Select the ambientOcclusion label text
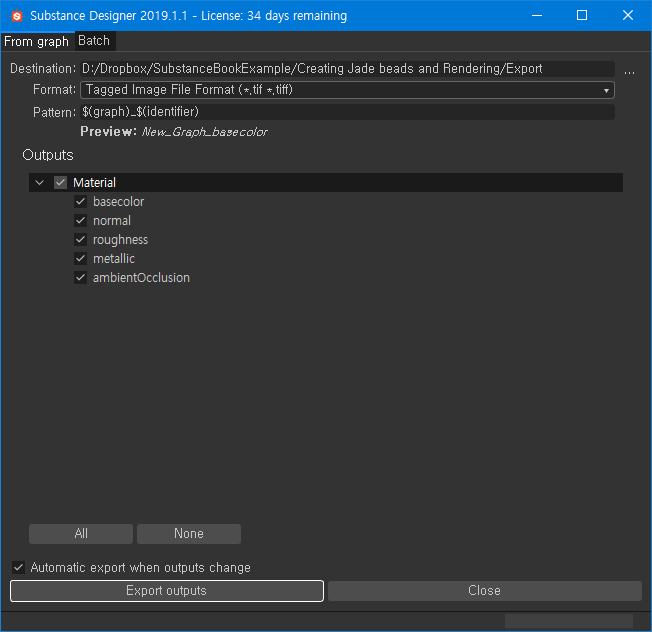 point(141,277)
